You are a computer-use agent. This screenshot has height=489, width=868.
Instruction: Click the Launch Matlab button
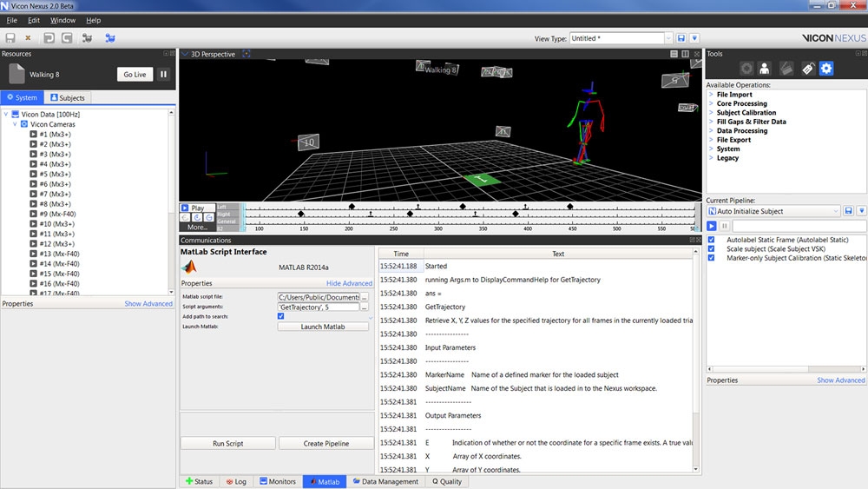pyautogui.click(x=322, y=327)
